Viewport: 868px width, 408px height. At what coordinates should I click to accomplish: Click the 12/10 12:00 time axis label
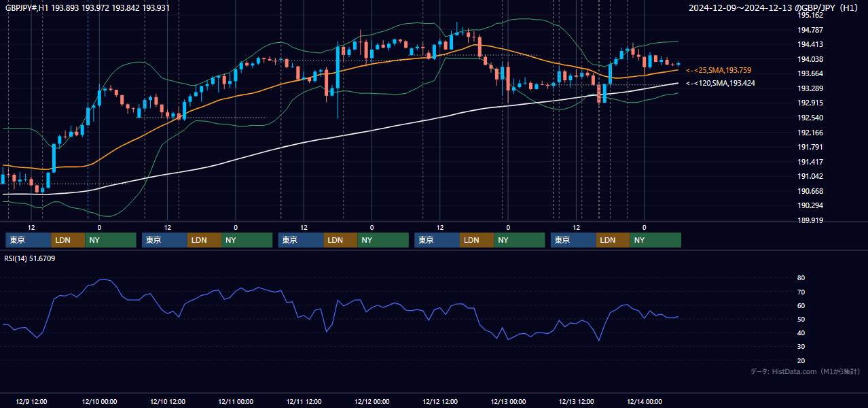[x=167, y=401]
